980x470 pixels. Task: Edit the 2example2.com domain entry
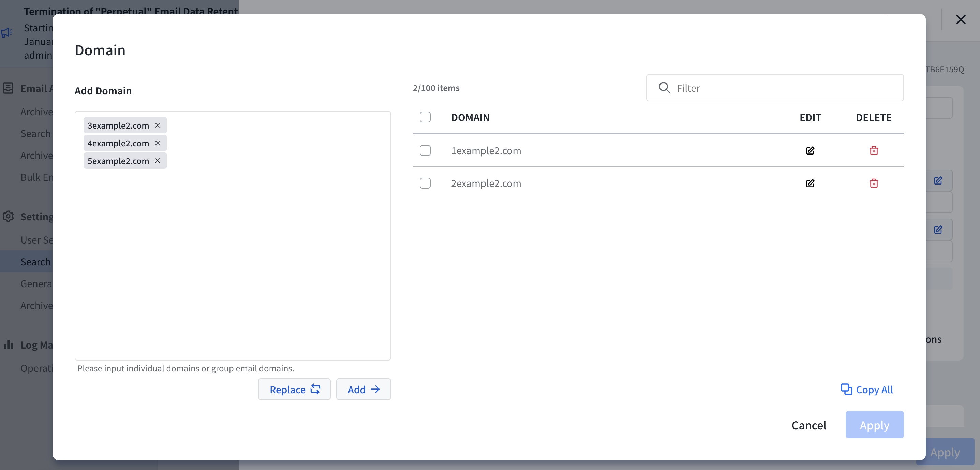(810, 183)
